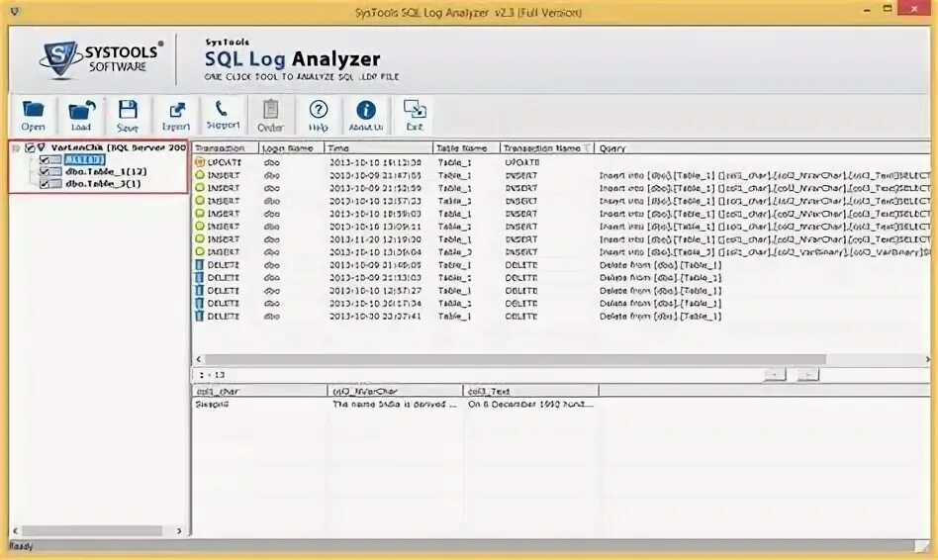The image size is (938, 560).
Task: Collapse the database tree root node
Action: pos(16,147)
